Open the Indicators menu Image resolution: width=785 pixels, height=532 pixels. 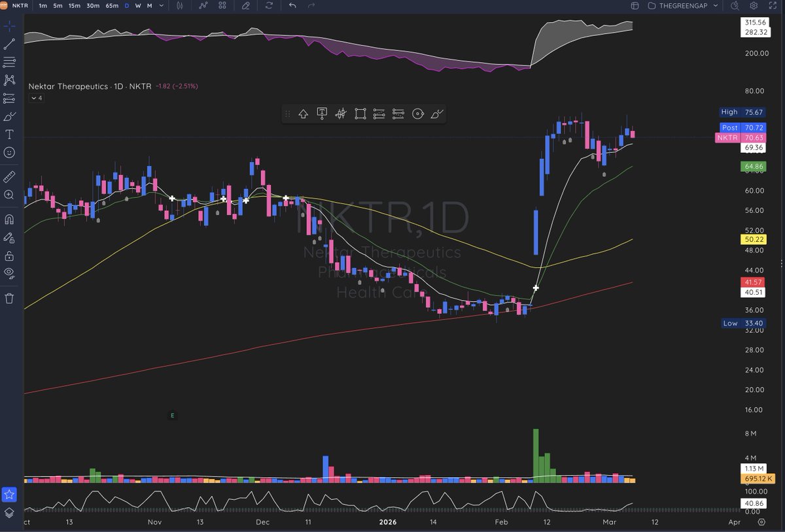203,5
